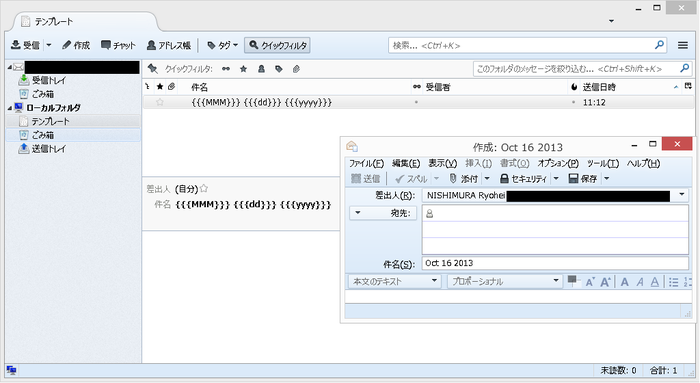Open the text color picker in compose
The image size is (700, 383).
tap(573, 281)
